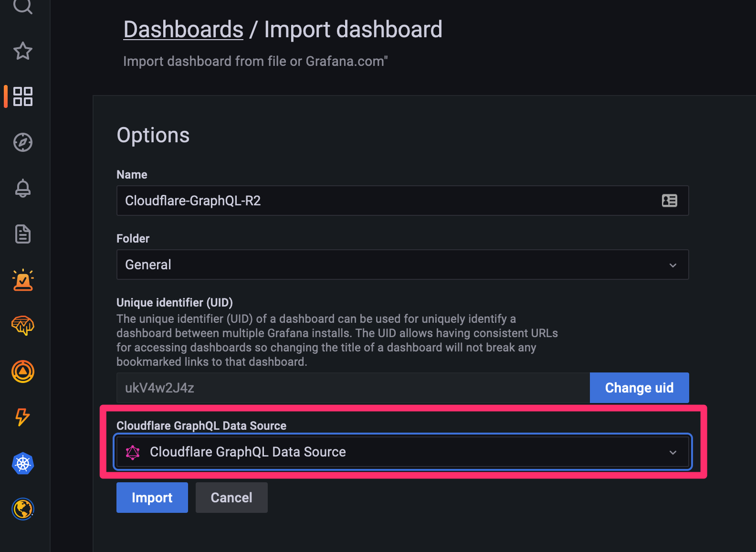The height and width of the screenshot is (552, 756).
Task: Expand the Folder dropdown showing General
Action: pyautogui.click(x=402, y=265)
